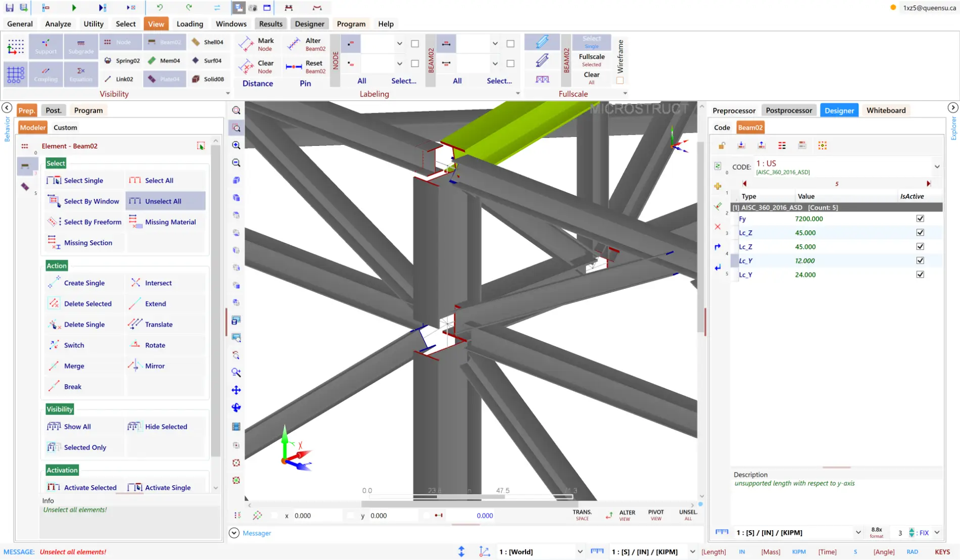Click Hide Selected button
Viewport: 960px width, 560px height.
[166, 427]
